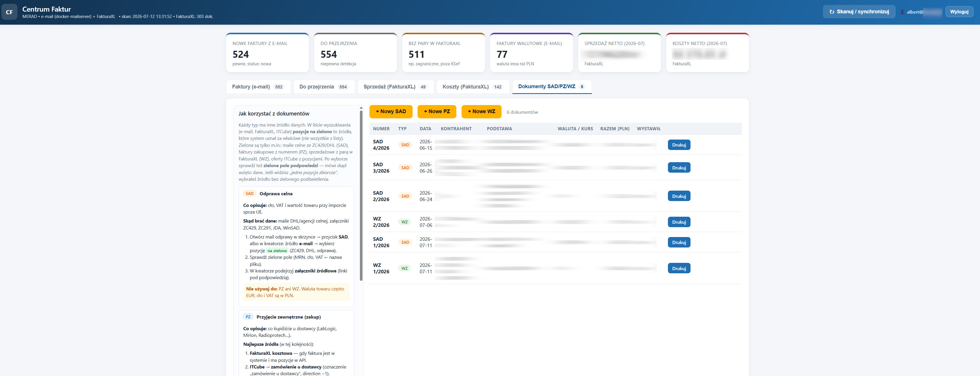This screenshot has width=980, height=376.
Task: Click the SAD badge in row SAD 3/2026
Action: [405, 168]
